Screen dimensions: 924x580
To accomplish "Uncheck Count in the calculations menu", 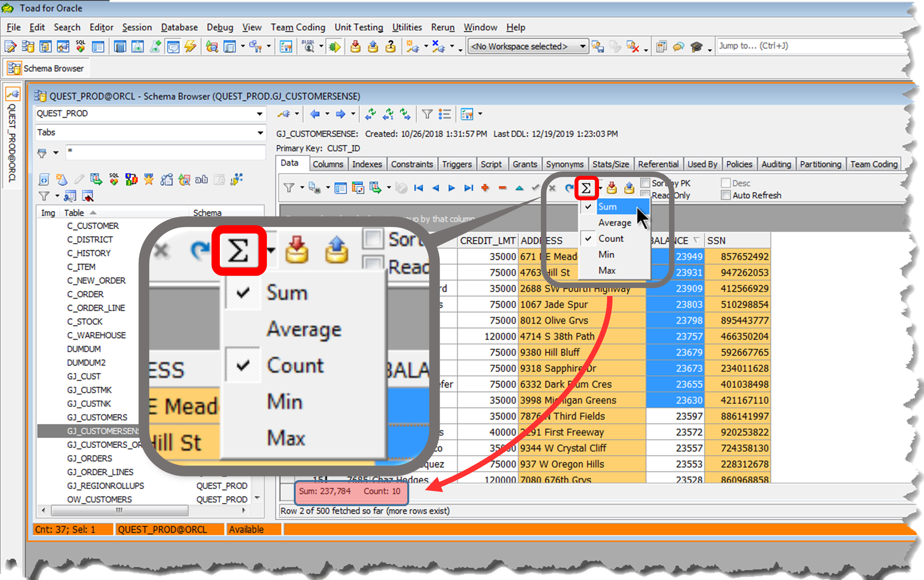I will tap(615, 239).
